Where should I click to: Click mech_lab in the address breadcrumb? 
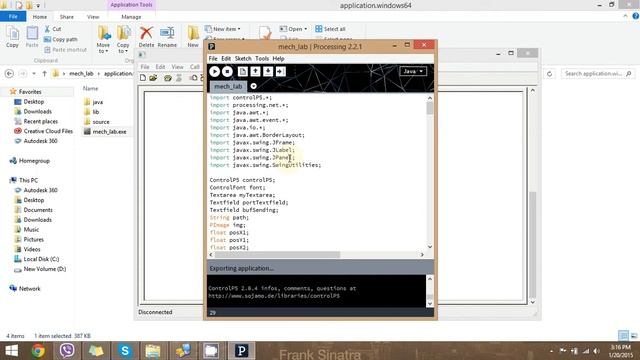click(81, 73)
